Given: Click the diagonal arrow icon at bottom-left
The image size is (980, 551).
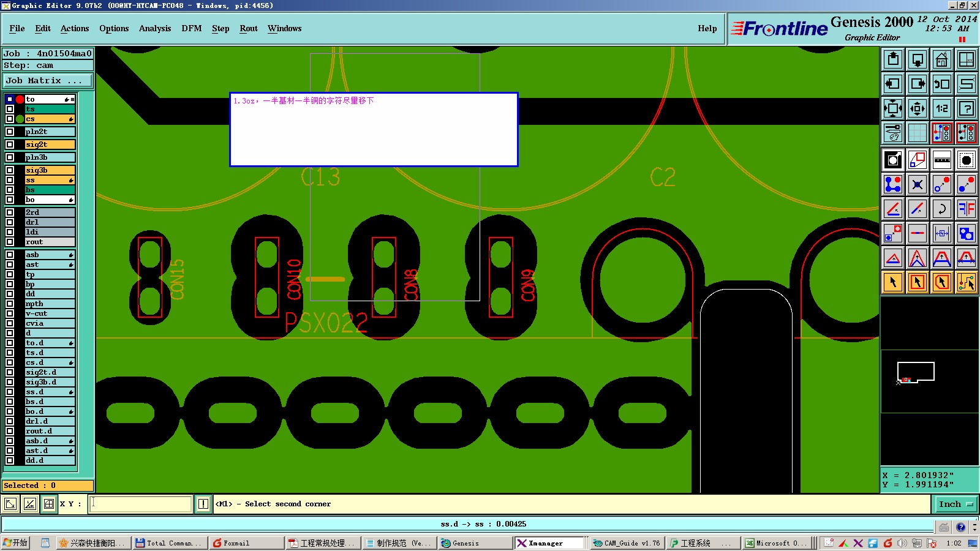Looking at the screenshot, I should (x=10, y=504).
